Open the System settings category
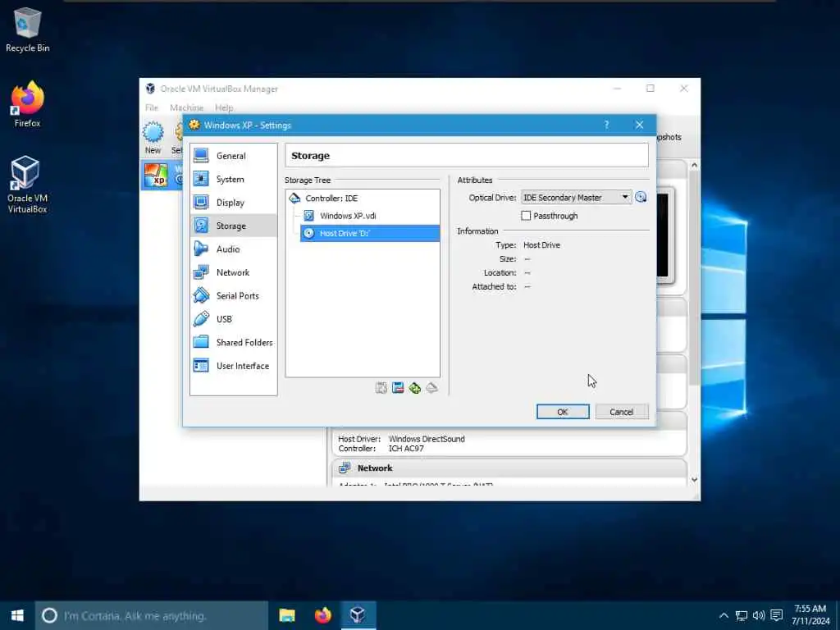 tap(233, 180)
